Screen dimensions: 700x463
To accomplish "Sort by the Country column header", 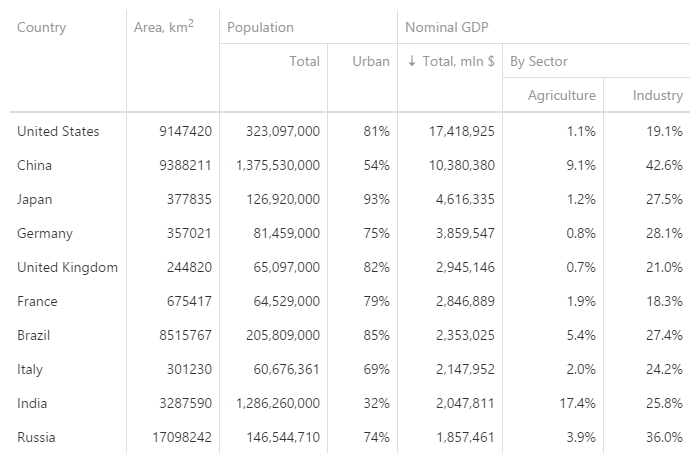I will (42, 27).
